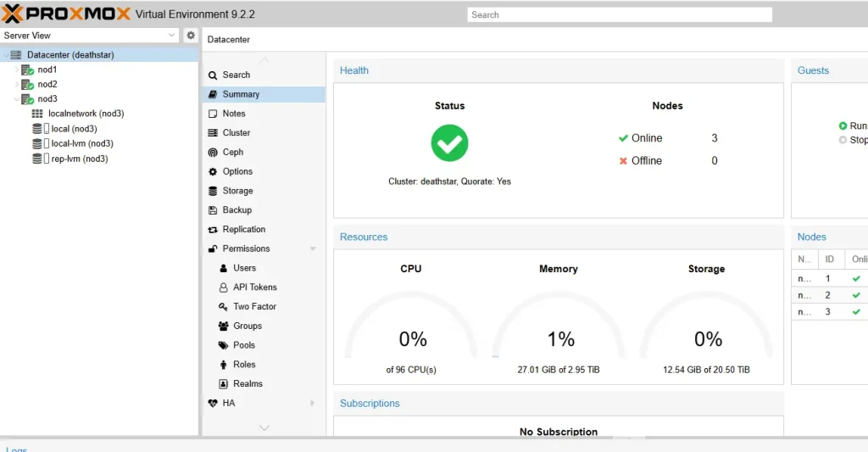Click the Search magnifier icon in menu
This screenshot has width=868, height=452.
pyautogui.click(x=213, y=75)
